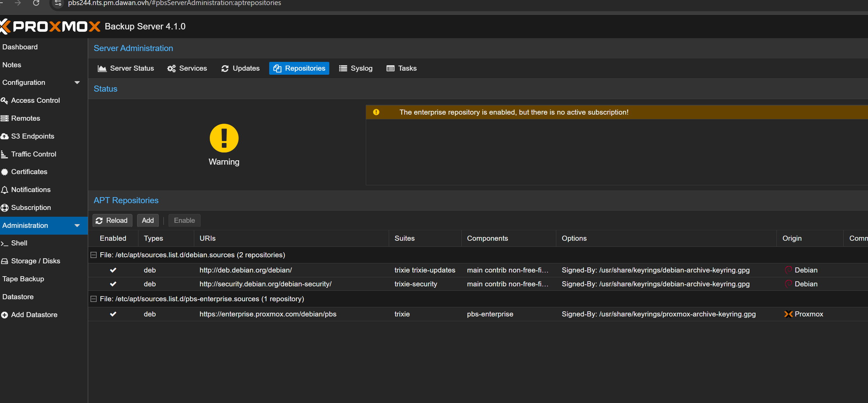This screenshot has height=403, width=868.
Task: Reload the APT repositories list
Action: pyautogui.click(x=112, y=220)
